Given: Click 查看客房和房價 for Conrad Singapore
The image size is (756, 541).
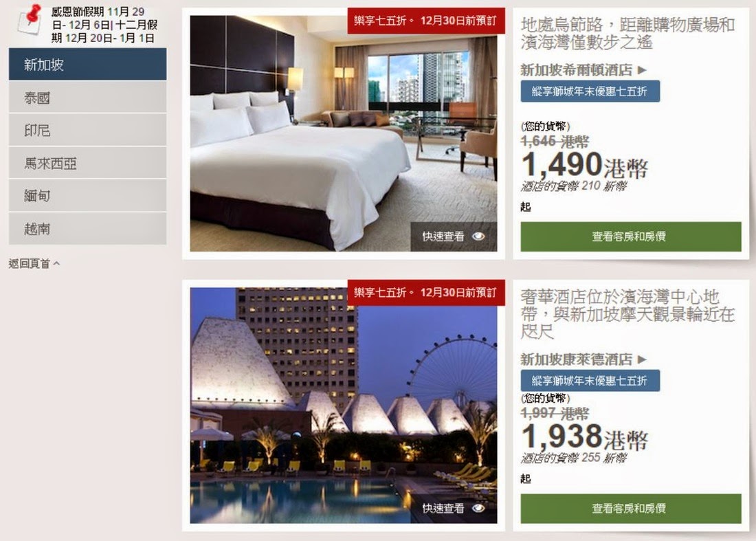Looking at the screenshot, I should click(x=631, y=508).
